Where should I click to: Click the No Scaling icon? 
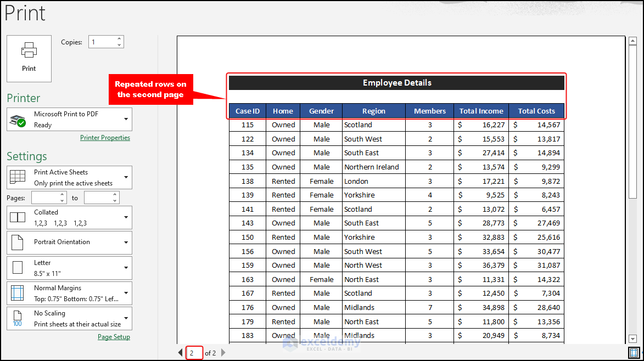(x=18, y=318)
